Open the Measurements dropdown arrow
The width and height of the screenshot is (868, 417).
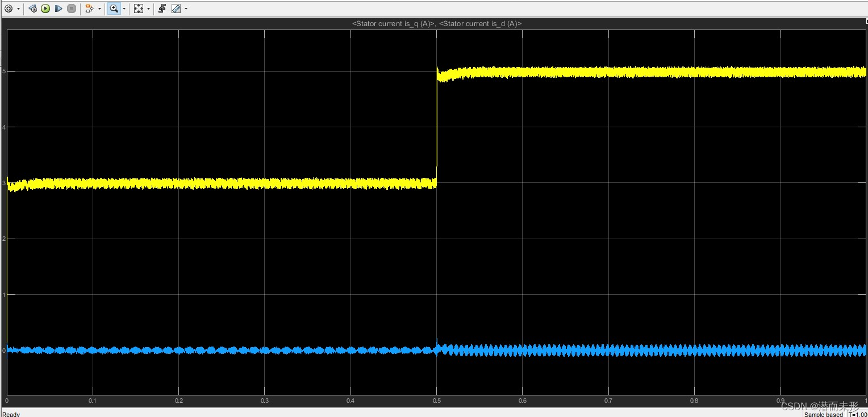pyautogui.click(x=186, y=8)
